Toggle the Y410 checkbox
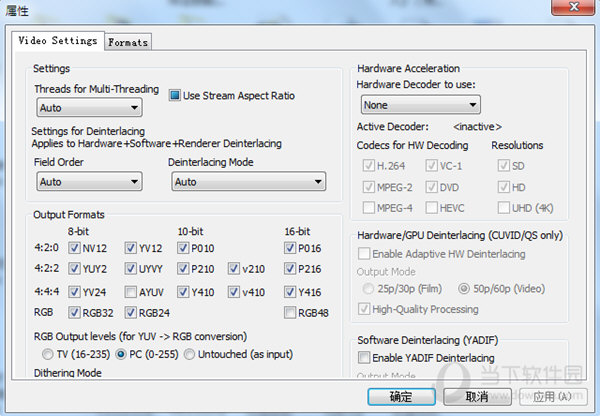This screenshot has height=416, width=600. coord(183,292)
